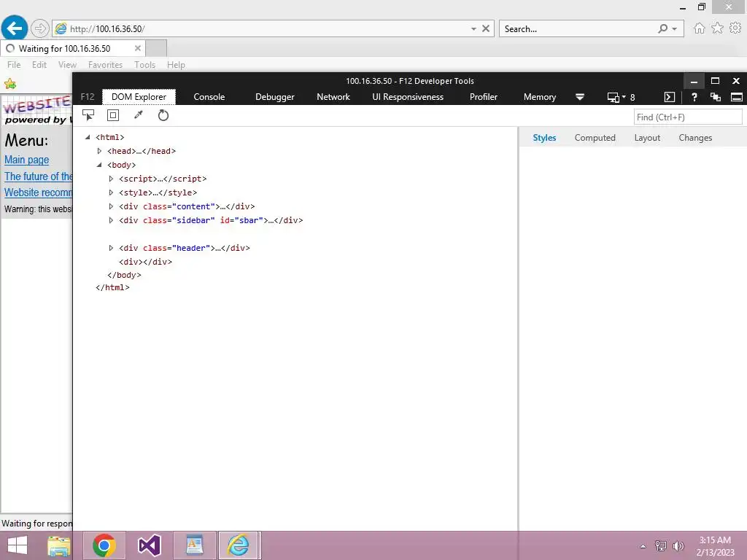Image resolution: width=747 pixels, height=560 pixels.
Task: Open the Tools menu in Internet Explorer
Action: pos(145,65)
